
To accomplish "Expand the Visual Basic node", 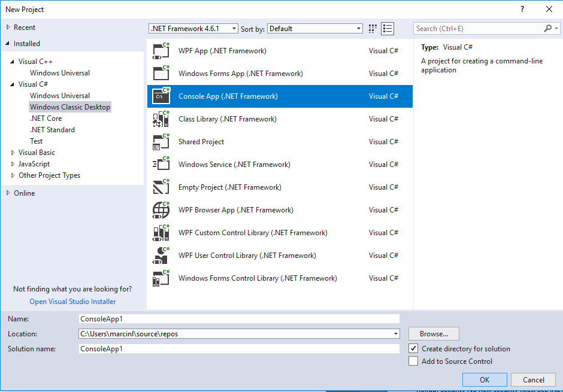I will coord(13,153).
